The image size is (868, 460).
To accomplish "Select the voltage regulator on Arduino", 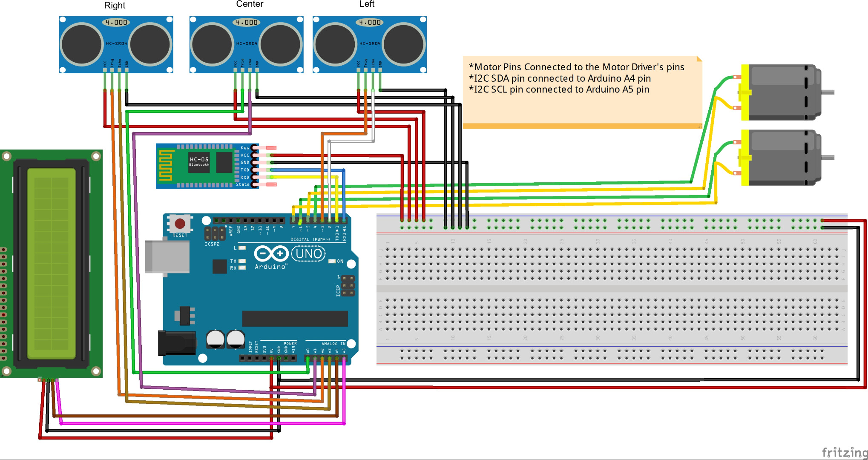I will coord(185,316).
